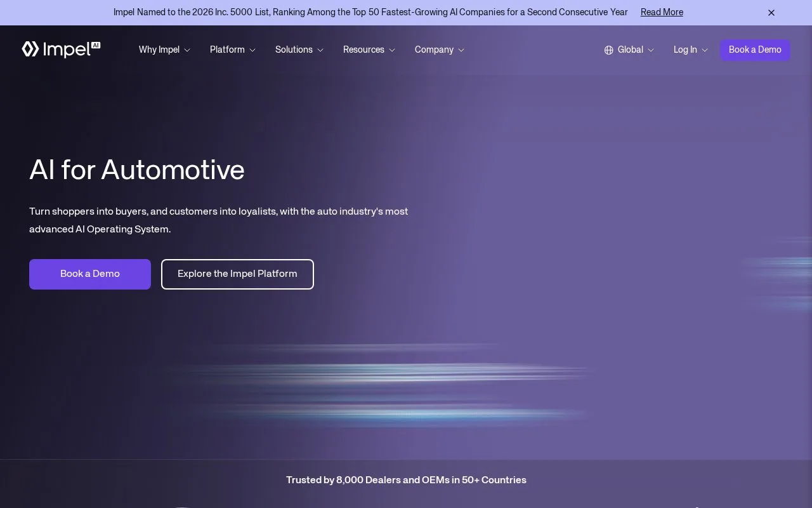Click the Log In menu label
The height and width of the screenshot is (508, 812).
point(685,50)
